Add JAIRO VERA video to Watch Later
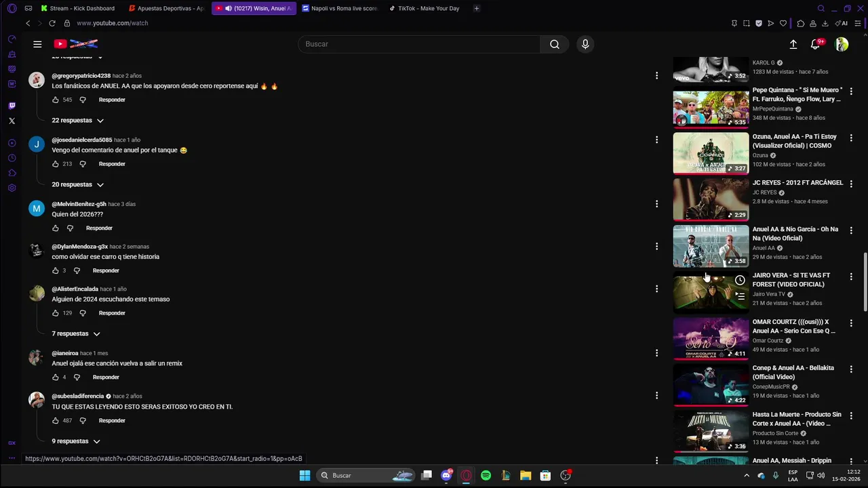 pyautogui.click(x=740, y=280)
